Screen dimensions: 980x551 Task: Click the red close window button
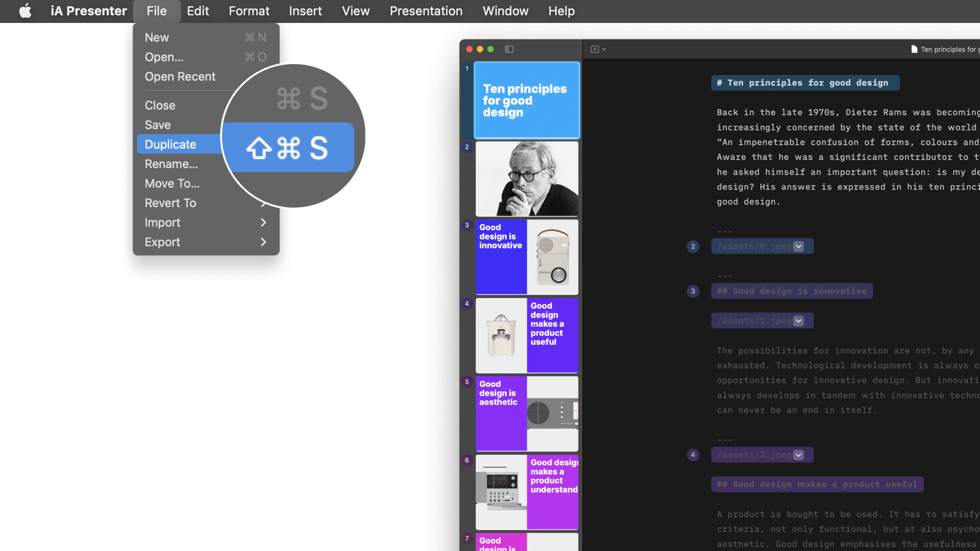(469, 49)
